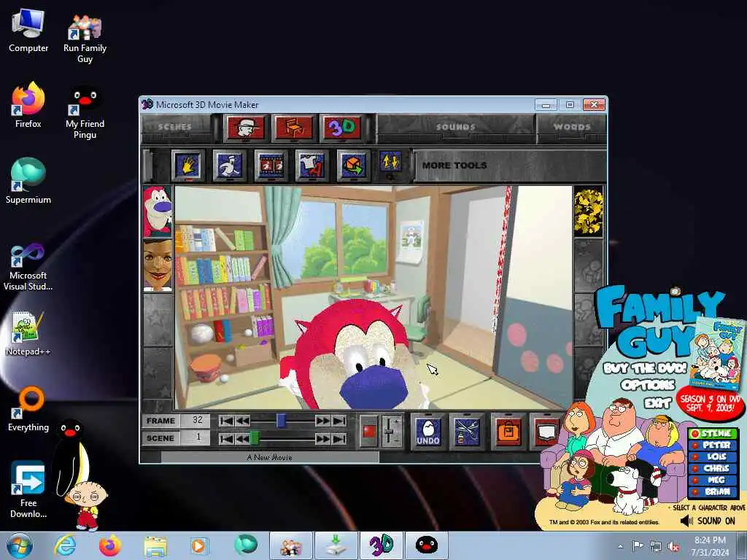Click the Season 3 on DVD red badge

click(711, 404)
